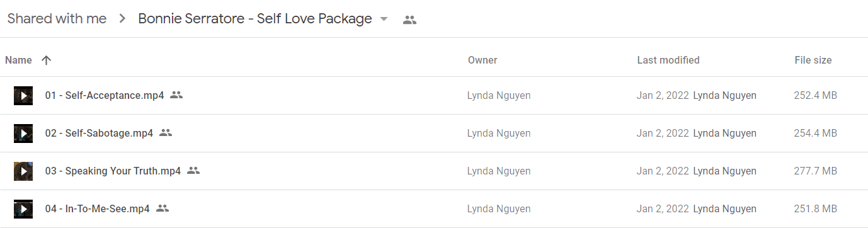The image size is (868, 228).
Task: Click the shared folder people icon in breadcrumb
Action: pyautogui.click(x=409, y=20)
